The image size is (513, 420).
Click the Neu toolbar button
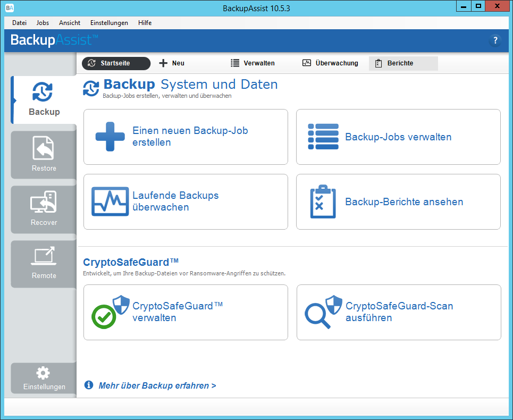(172, 63)
